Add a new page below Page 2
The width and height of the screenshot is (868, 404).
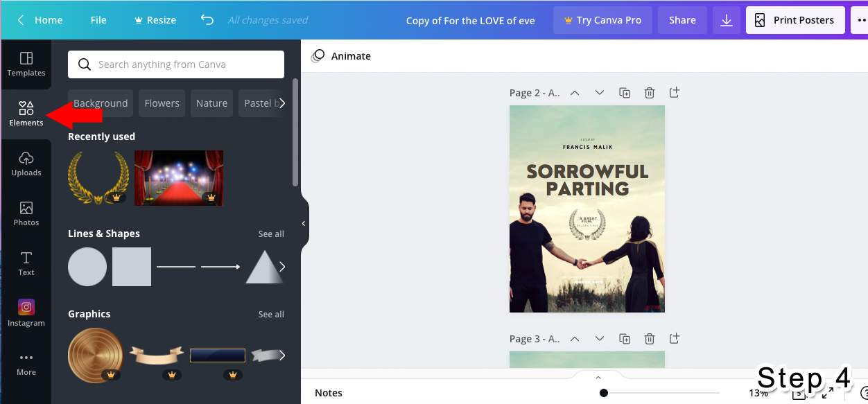[x=674, y=92]
